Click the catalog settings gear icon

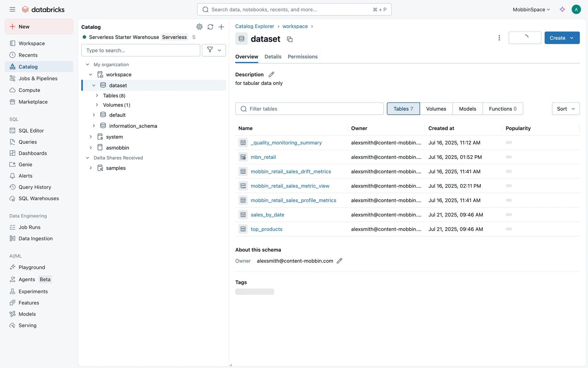click(x=199, y=27)
